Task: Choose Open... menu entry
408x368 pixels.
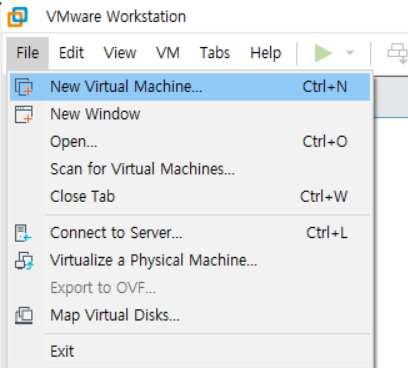Action: [x=190, y=142]
